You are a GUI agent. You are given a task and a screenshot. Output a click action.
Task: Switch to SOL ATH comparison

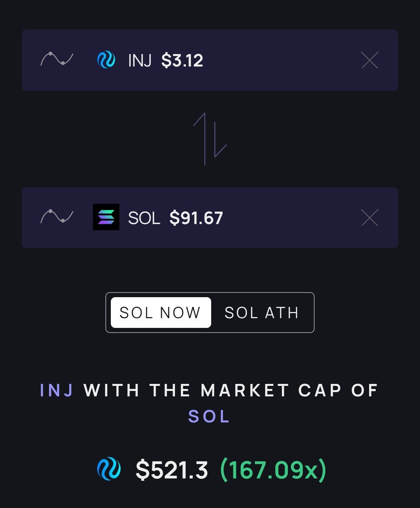[261, 313]
